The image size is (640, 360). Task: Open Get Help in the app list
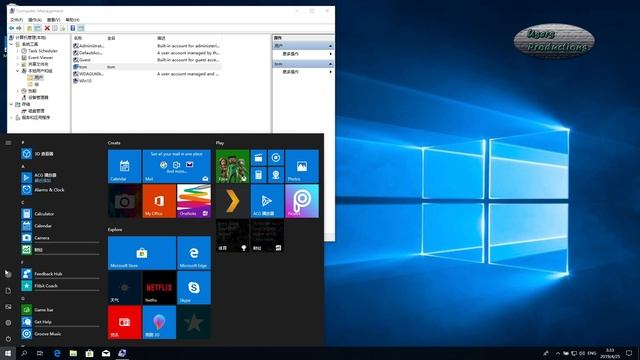60,322
